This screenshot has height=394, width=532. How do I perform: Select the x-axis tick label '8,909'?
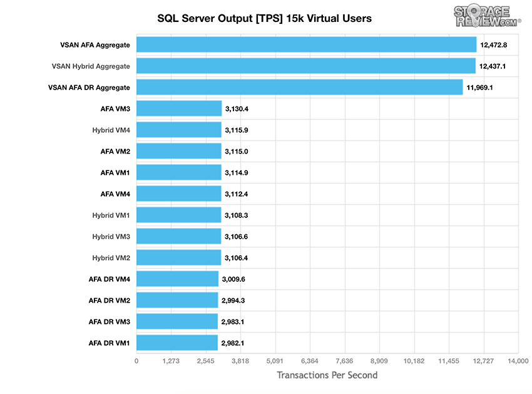coord(379,361)
